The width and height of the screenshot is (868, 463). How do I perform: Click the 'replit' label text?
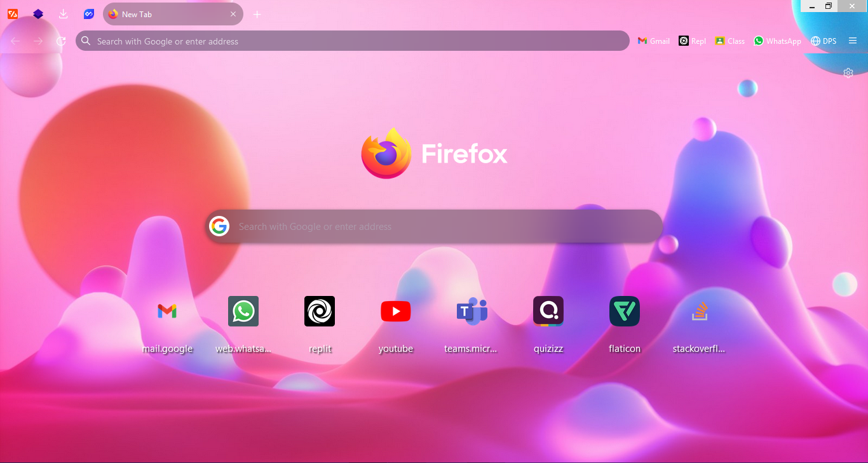pyautogui.click(x=320, y=349)
